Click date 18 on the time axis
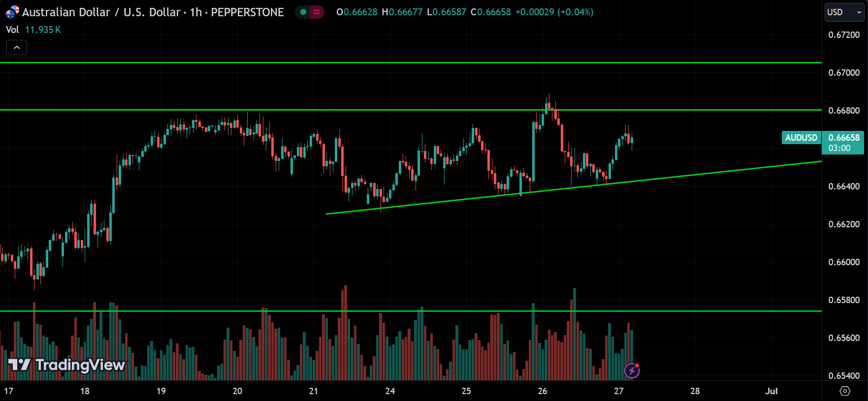The height and width of the screenshot is (401, 868). [x=85, y=391]
